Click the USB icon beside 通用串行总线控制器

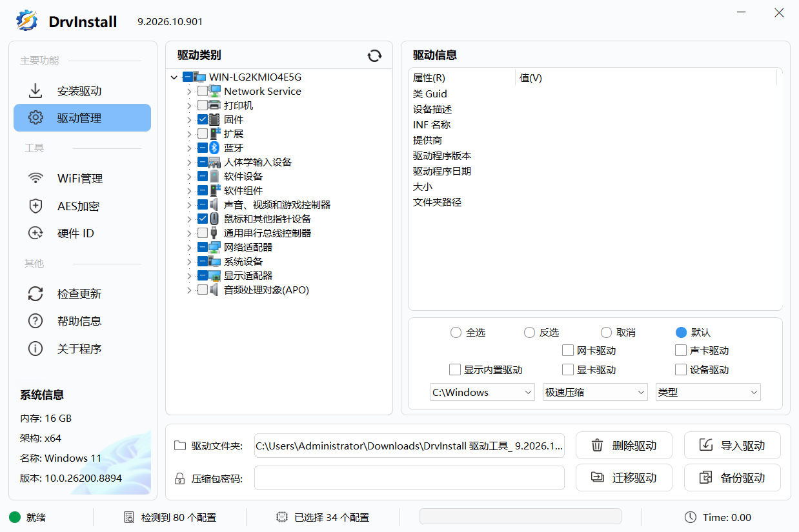pyautogui.click(x=214, y=233)
